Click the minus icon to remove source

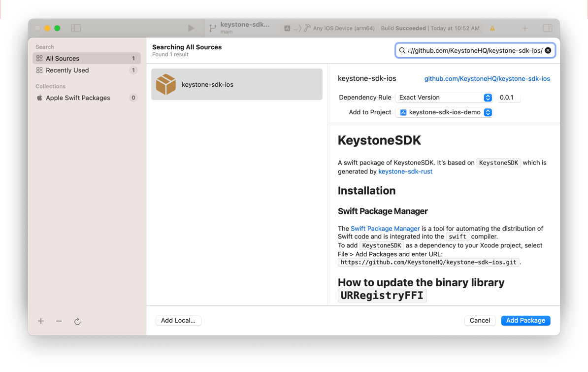click(x=59, y=321)
